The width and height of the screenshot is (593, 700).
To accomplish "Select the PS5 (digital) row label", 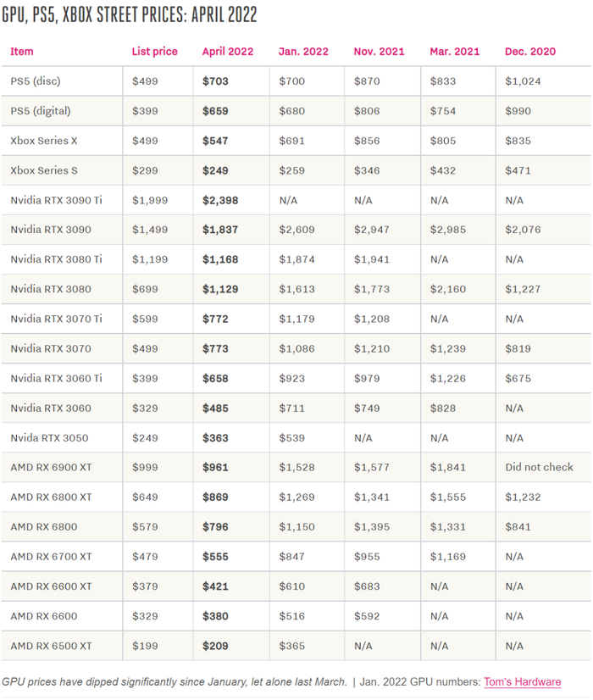I will click(41, 111).
